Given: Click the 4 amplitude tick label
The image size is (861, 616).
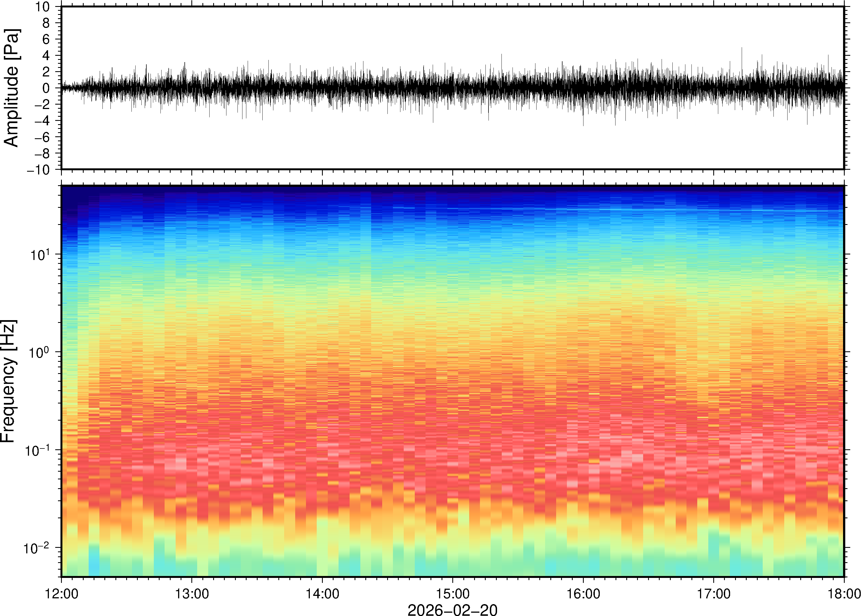Looking at the screenshot, I should [x=46, y=56].
